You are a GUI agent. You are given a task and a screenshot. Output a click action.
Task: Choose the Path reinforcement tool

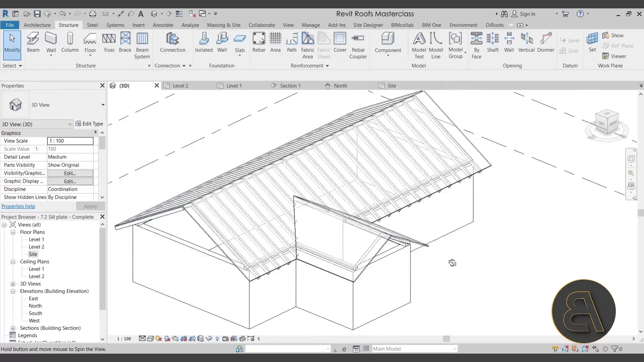[x=291, y=42]
